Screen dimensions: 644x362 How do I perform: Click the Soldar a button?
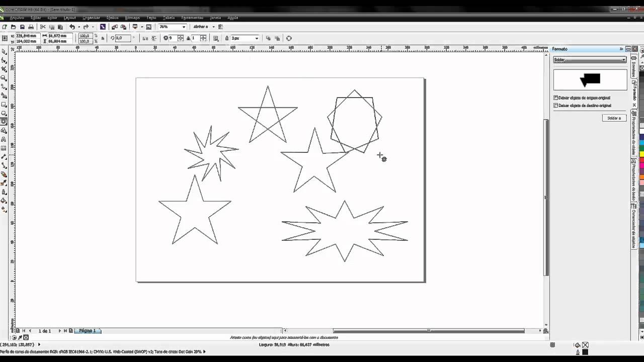[x=614, y=118]
